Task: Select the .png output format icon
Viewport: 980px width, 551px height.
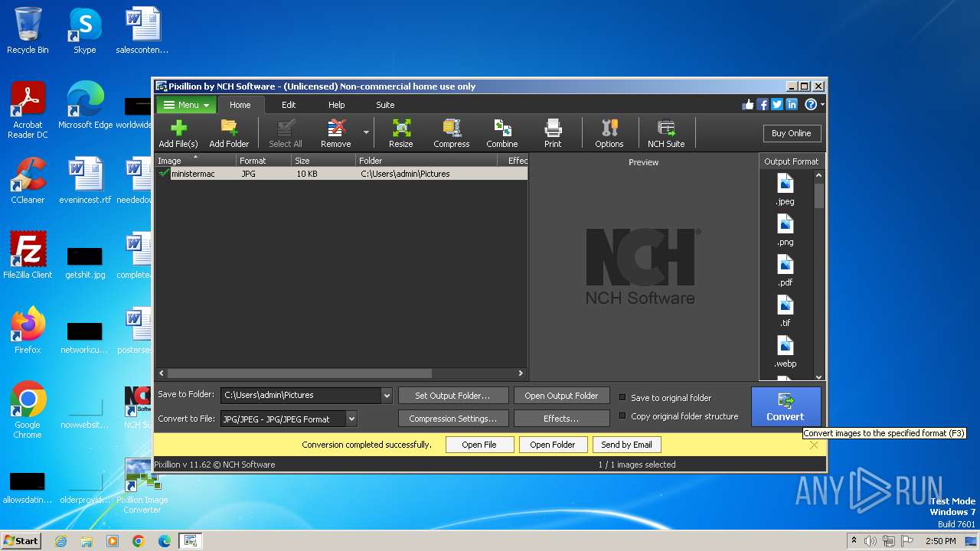Action: coord(786,230)
